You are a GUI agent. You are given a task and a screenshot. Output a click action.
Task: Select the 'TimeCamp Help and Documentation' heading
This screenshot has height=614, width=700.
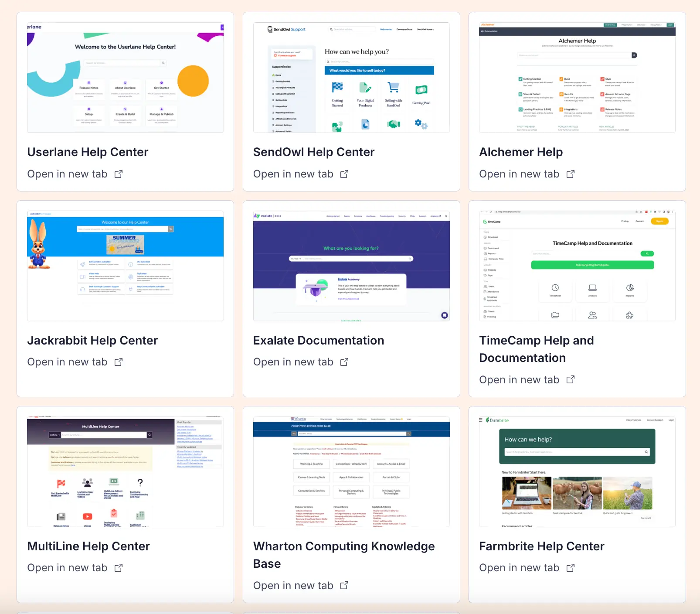pos(537,349)
